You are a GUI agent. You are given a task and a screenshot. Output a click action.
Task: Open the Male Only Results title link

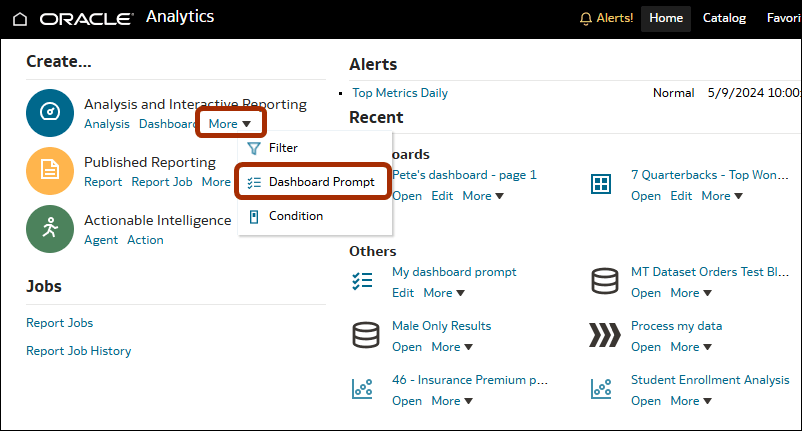pyautogui.click(x=441, y=326)
